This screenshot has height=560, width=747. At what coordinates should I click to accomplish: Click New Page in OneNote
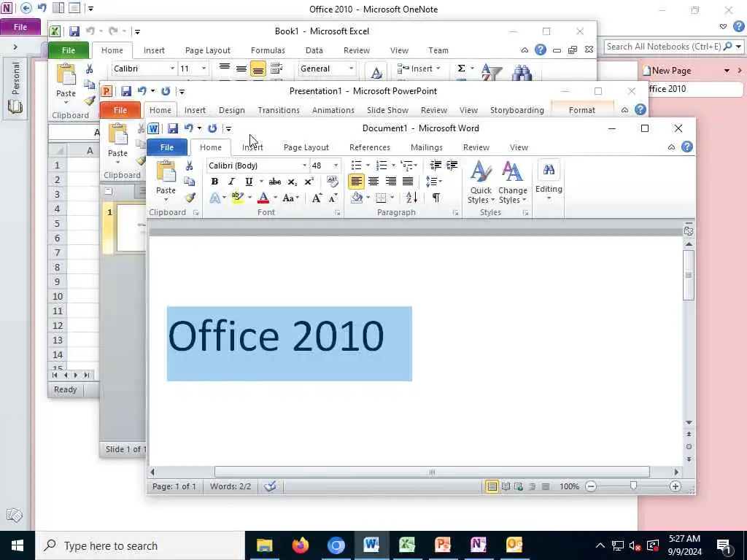point(667,71)
